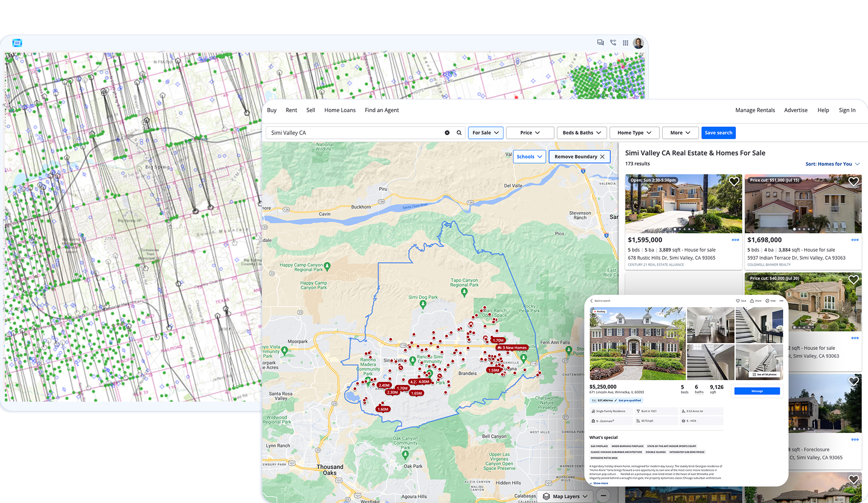Image resolution: width=868 pixels, height=503 pixels.
Task: Open the Beds & Baths dropdown
Action: 581,132
